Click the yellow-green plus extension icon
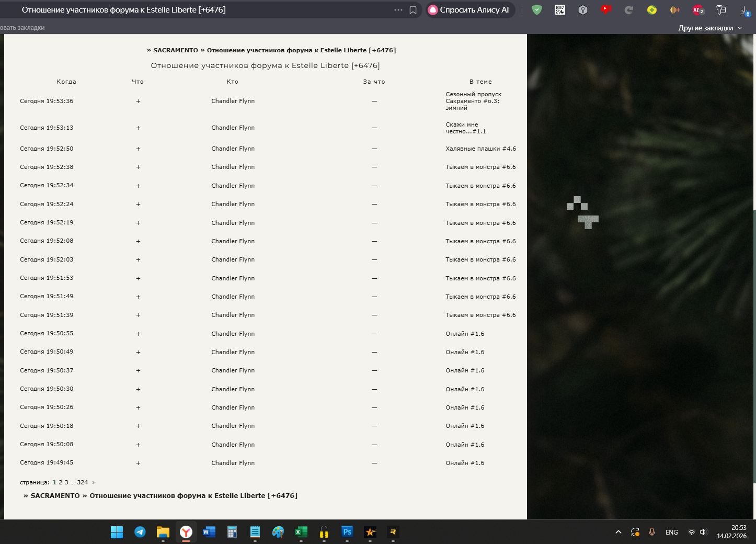The height and width of the screenshot is (544, 756). click(652, 10)
